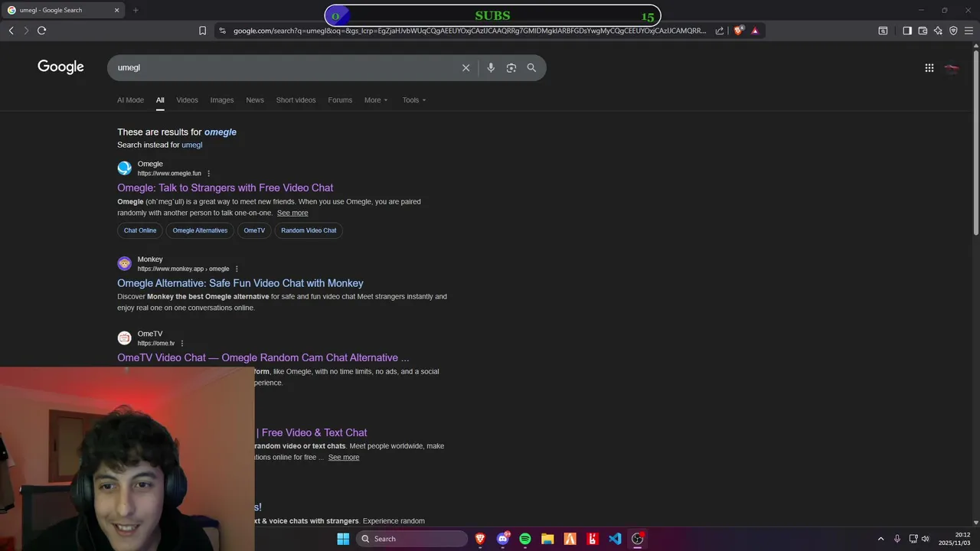Open Visual Studio Code from taskbar

click(x=615, y=539)
